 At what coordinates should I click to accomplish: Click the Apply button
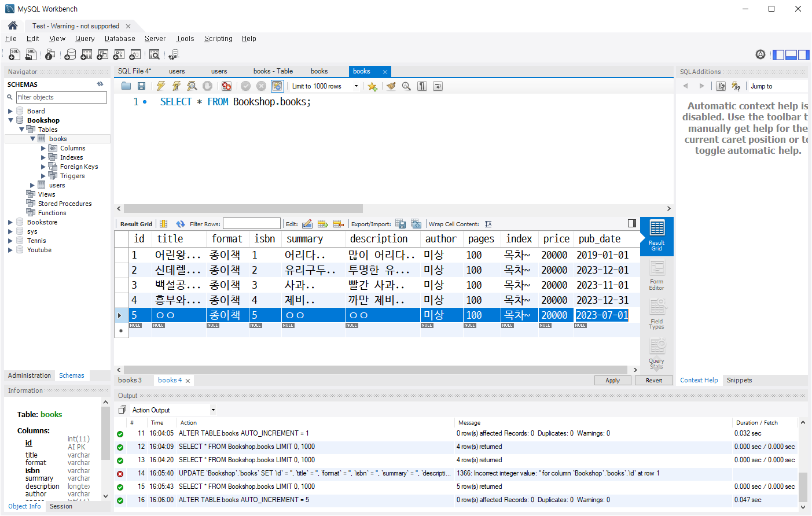(613, 380)
